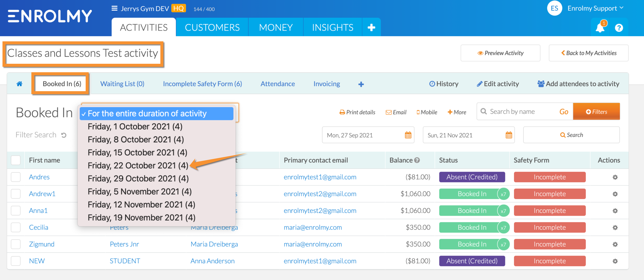Open the notifications bell
This screenshot has width=644, height=280.
pyautogui.click(x=600, y=27)
